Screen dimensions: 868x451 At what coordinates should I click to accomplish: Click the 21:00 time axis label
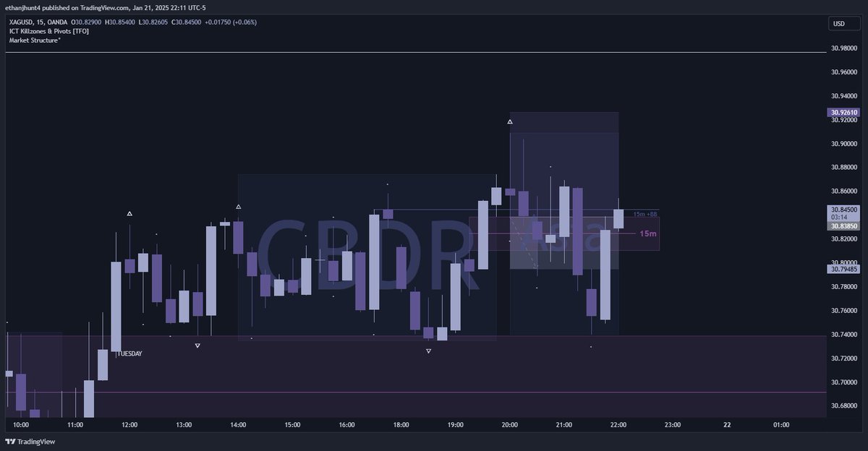tap(563, 425)
